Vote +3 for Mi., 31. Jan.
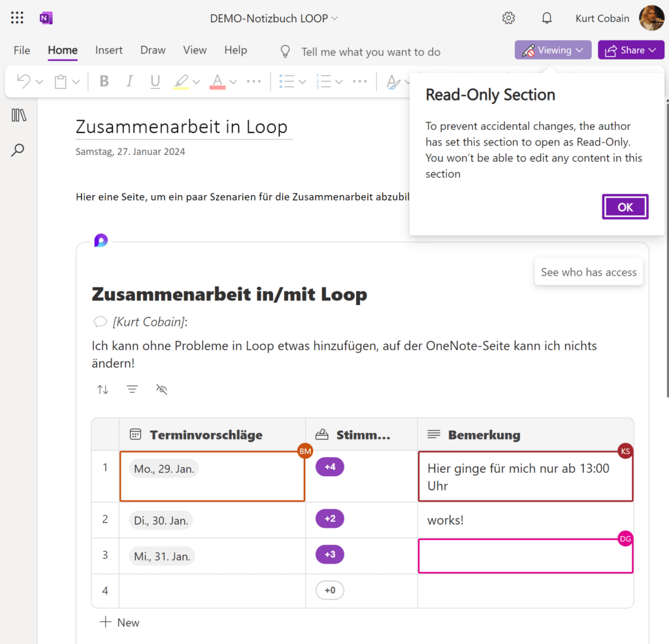Viewport: 669px width, 644px height. click(330, 555)
